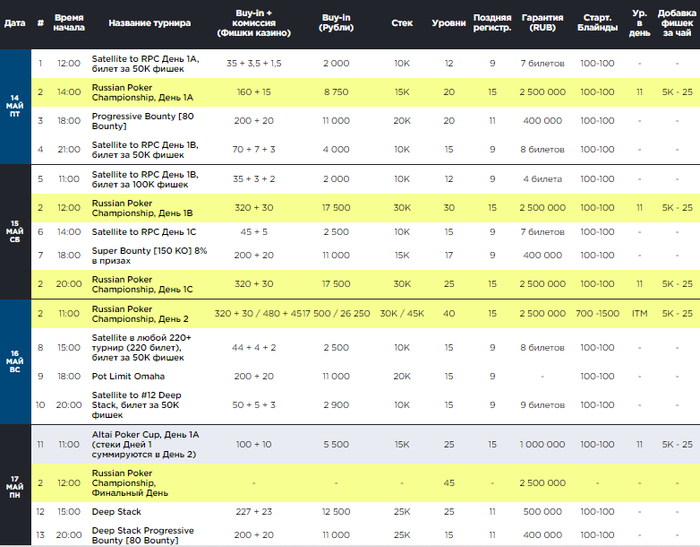
Task: Click the '4 билета' guarantee cell
Action: pyautogui.click(x=542, y=179)
